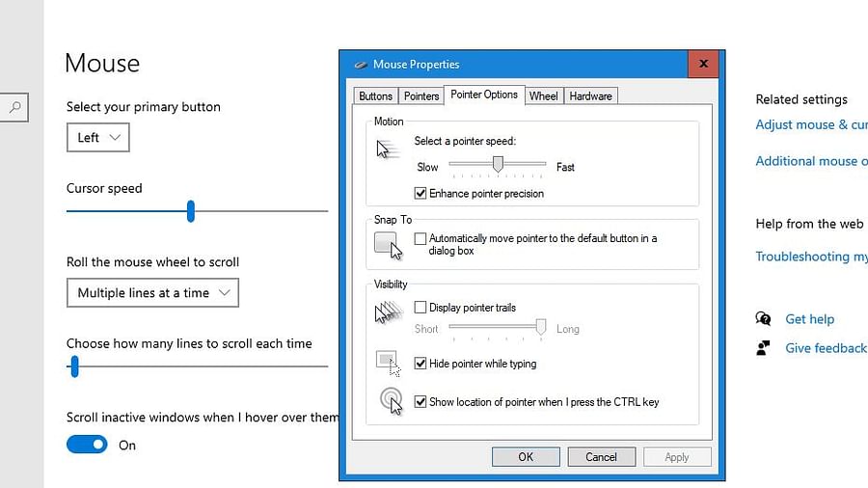Image resolution: width=868 pixels, height=488 pixels.
Task: Enable automatically move pointer to default button
Action: coord(420,238)
